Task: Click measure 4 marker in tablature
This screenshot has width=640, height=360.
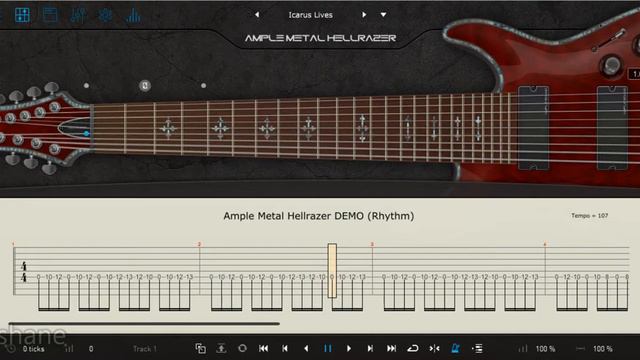Action: pos(545,244)
